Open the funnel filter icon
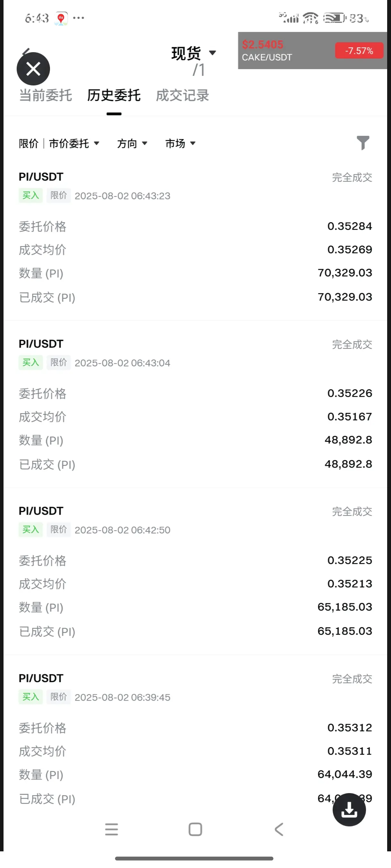Viewport: 391px width, 868px height. (x=363, y=143)
